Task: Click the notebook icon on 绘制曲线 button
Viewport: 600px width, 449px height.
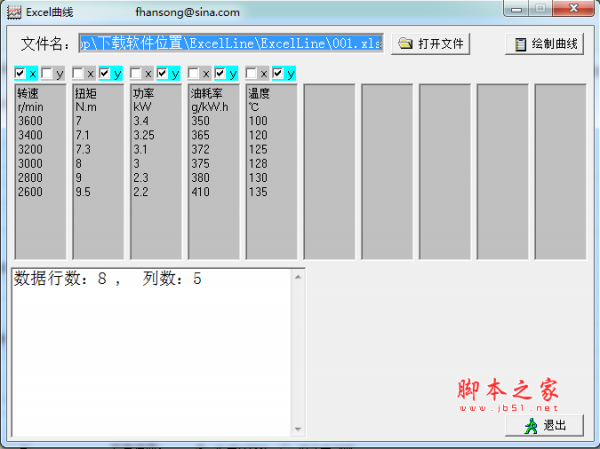Action: click(520, 44)
